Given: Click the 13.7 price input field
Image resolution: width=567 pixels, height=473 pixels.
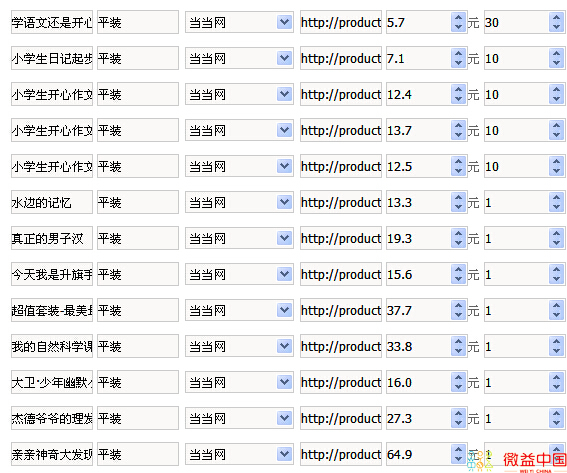Looking at the screenshot, I should (419, 130).
